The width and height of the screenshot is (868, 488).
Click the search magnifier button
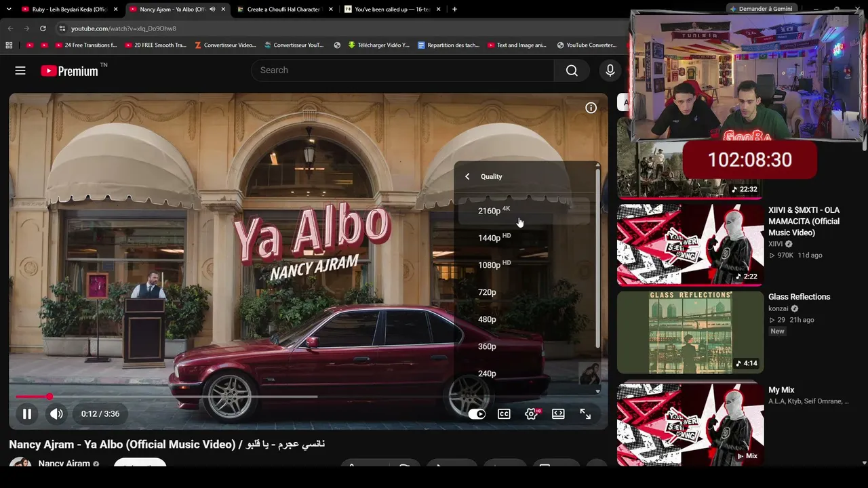point(572,70)
